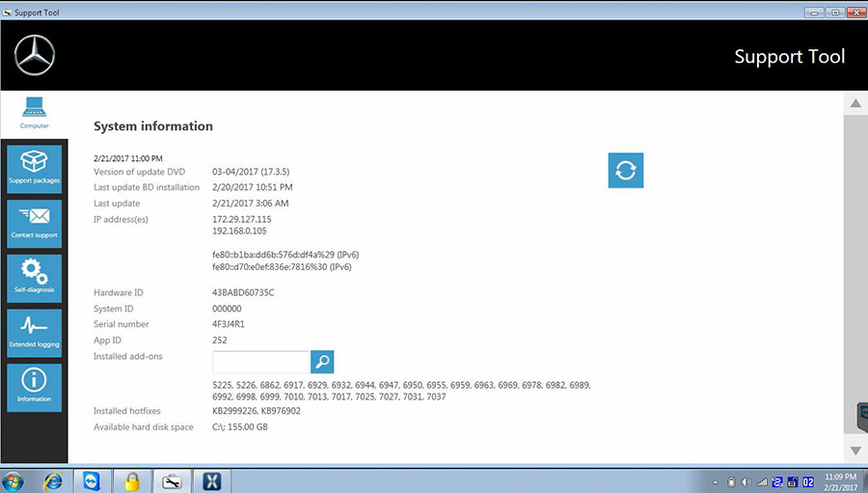Screen dimensions: 868x493
Task: Select the Support Tool taskbar button
Action: [x=172, y=481]
